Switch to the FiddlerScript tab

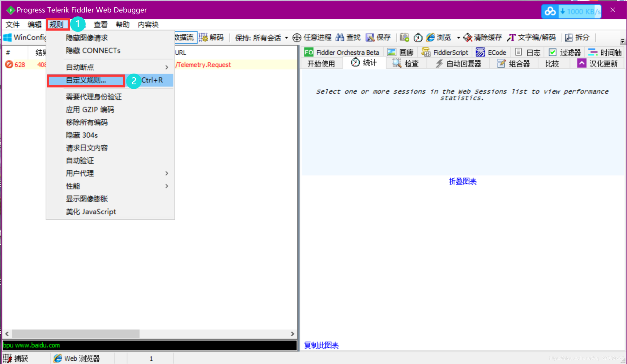pos(445,52)
